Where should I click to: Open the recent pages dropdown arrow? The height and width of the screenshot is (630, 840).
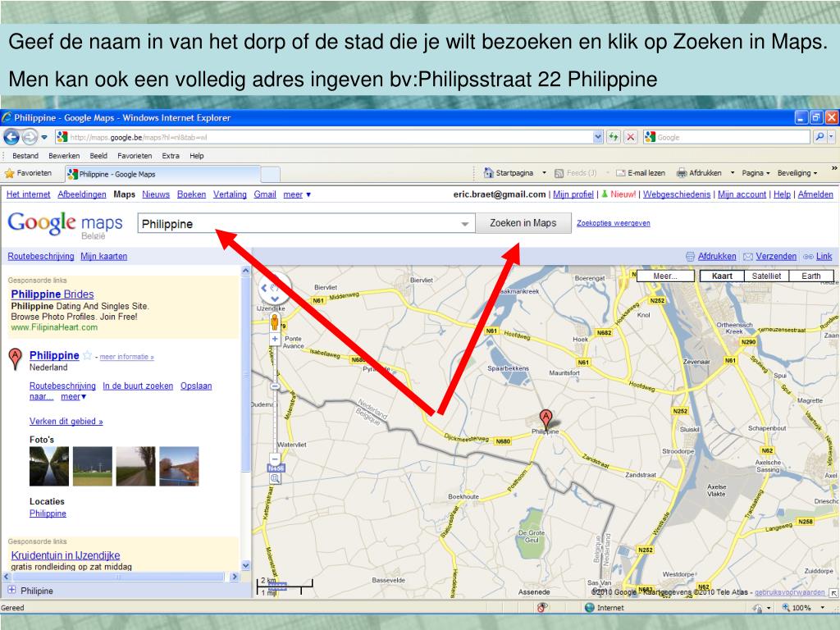coord(44,137)
